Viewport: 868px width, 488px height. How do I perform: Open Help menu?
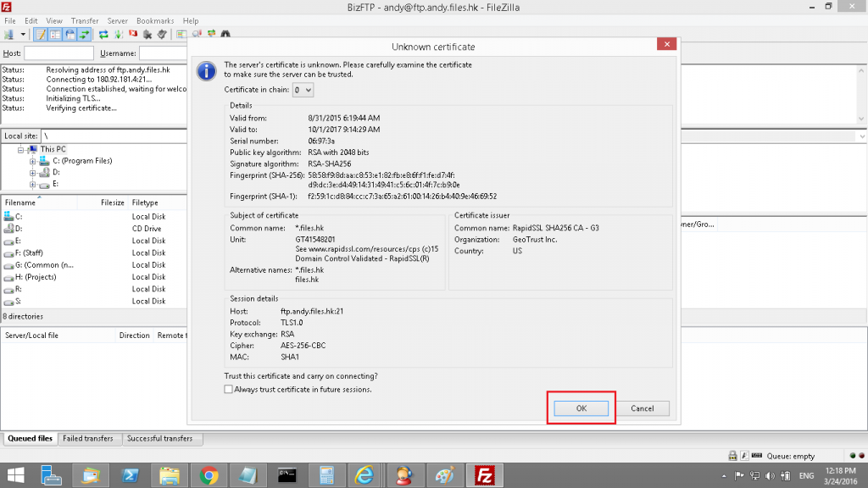pyautogui.click(x=191, y=21)
